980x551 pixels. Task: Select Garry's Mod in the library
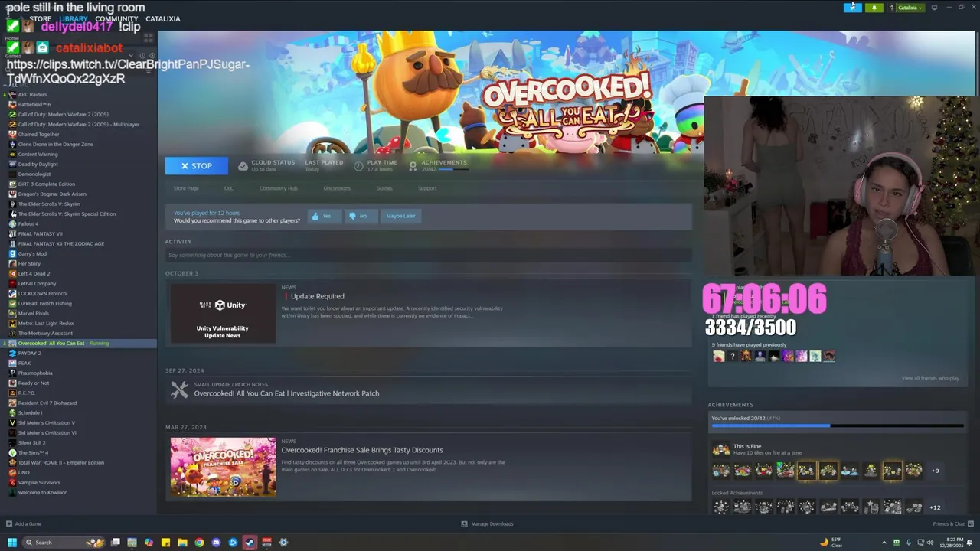(x=32, y=253)
